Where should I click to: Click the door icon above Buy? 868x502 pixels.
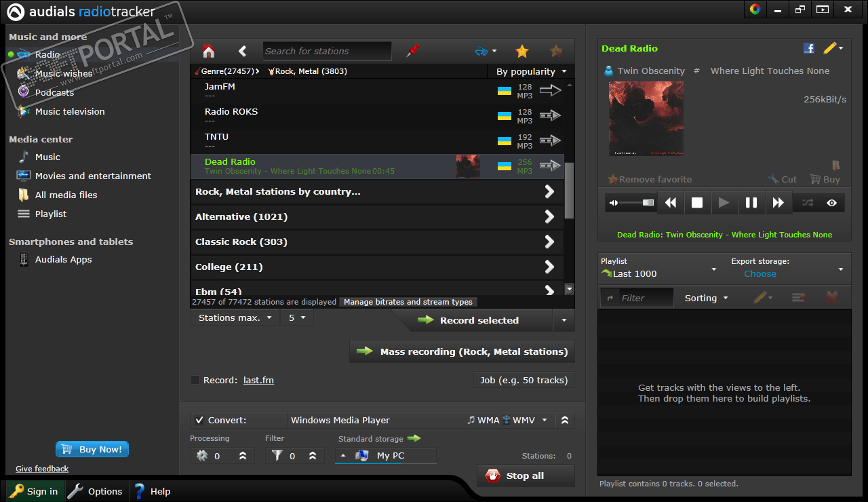pos(836,166)
